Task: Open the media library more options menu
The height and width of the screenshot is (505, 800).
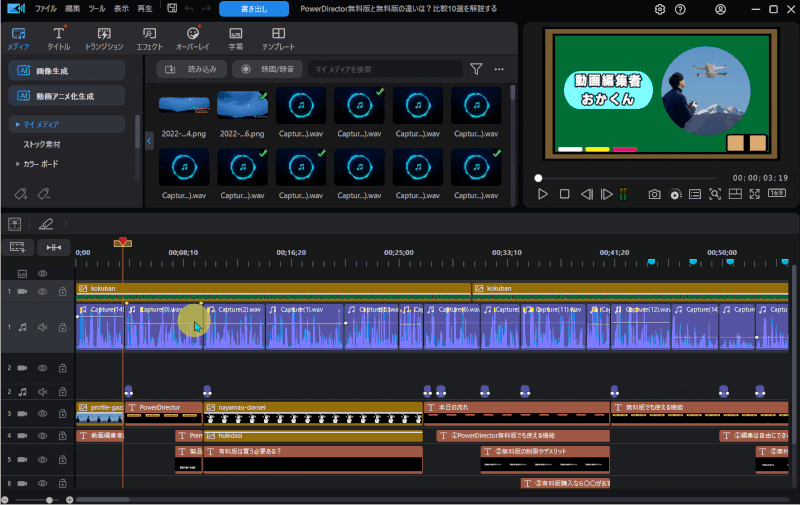Action: coord(499,69)
